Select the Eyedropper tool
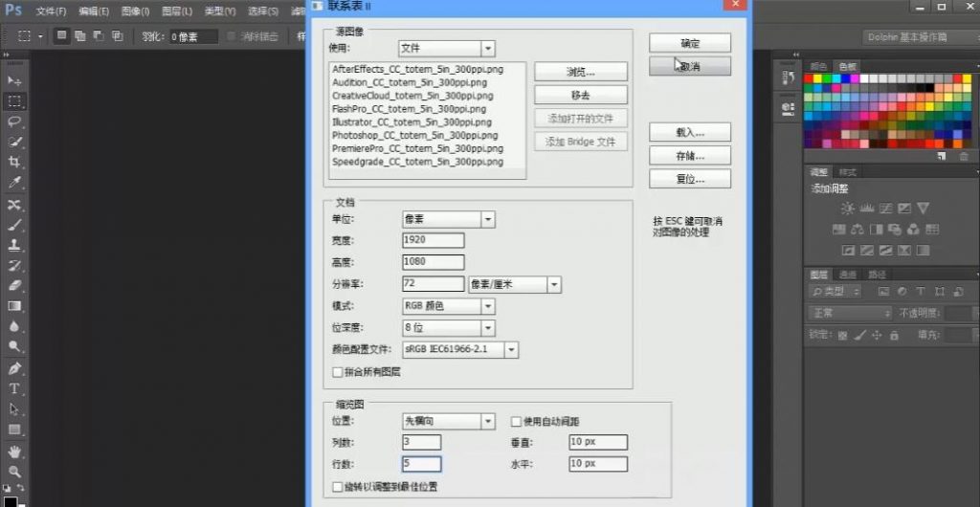Image resolution: width=980 pixels, height=507 pixels. pyautogui.click(x=14, y=183)
